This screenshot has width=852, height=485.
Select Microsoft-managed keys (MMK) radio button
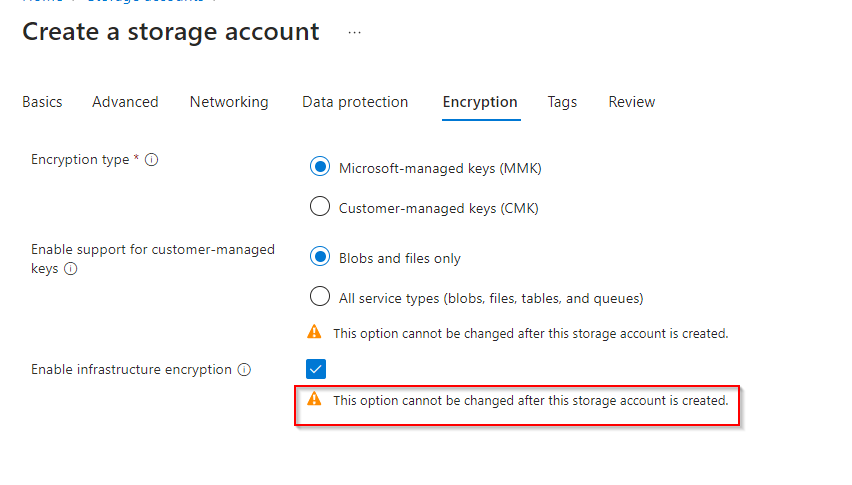point(320,168)
